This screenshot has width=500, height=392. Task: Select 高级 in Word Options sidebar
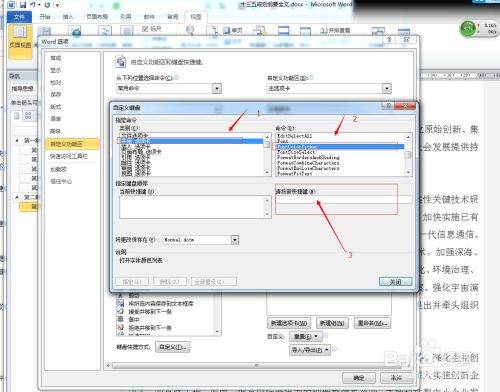56,131
